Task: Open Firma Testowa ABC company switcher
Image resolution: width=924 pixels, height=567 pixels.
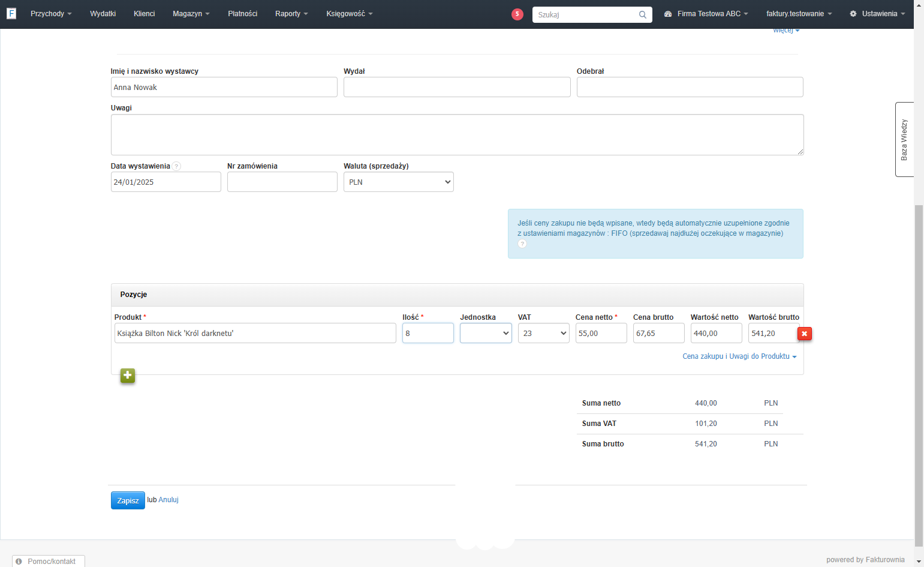Action: click(x=706, y=14)
